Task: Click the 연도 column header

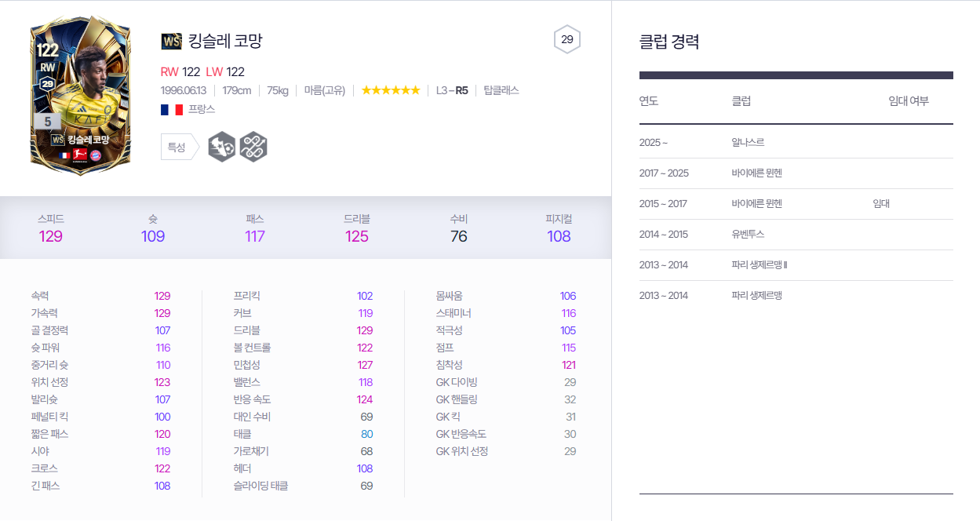Action: 649,101
